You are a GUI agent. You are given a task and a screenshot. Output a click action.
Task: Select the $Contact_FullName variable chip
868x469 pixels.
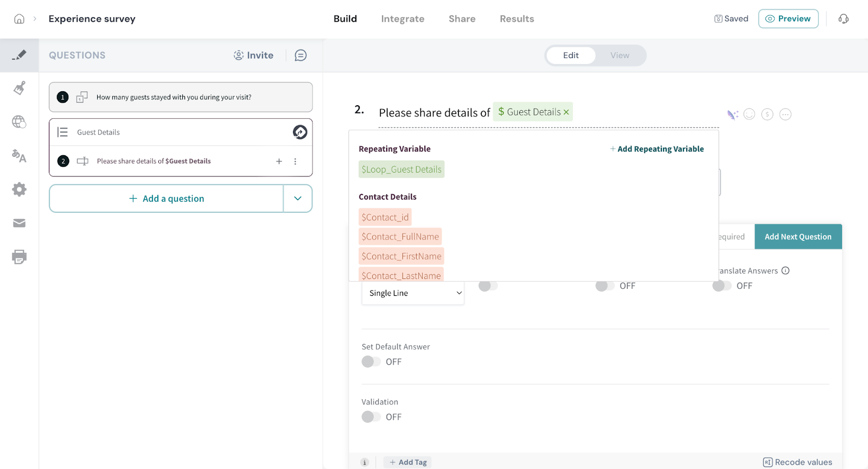click(x=400, y=237)
